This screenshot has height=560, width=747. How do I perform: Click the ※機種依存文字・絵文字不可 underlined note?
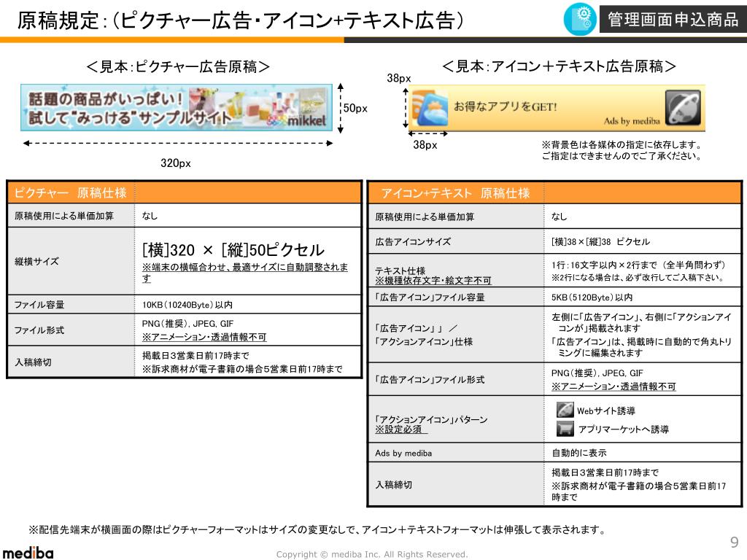433,281
